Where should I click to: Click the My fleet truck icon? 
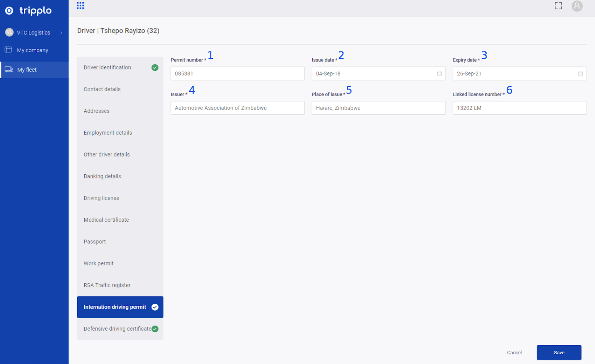[x=9, y=69]
